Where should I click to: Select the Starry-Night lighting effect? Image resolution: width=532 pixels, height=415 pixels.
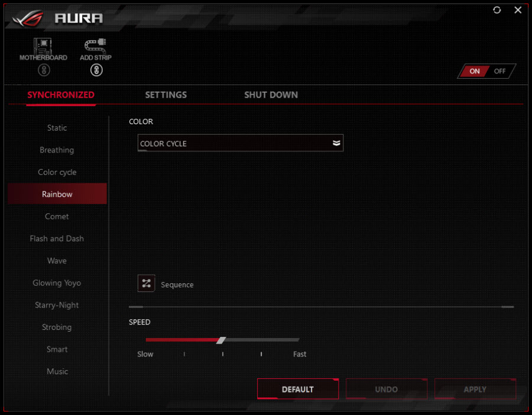click(x=57, y=305)
